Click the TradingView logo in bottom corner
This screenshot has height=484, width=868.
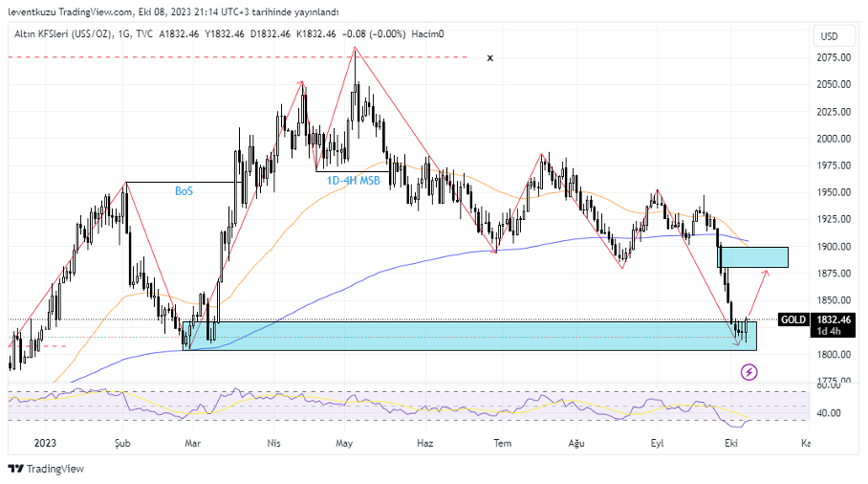[x=46, y=469]
